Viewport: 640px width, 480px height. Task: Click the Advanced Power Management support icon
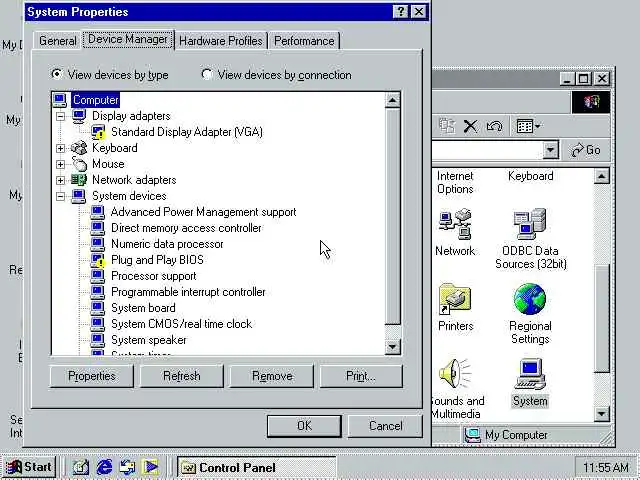pos(98,212)
